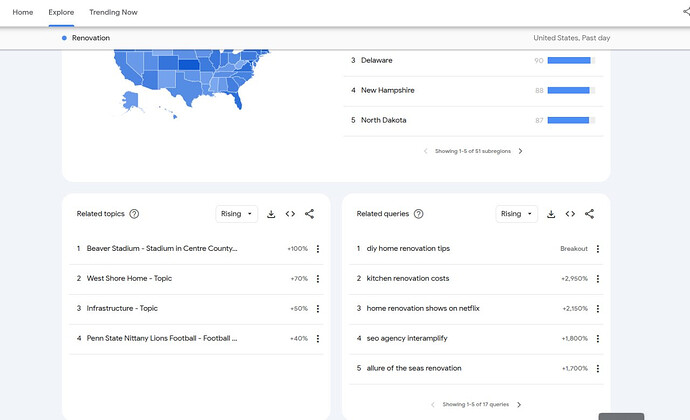This screenshot has height=420, width=690.
Task: Open diy home renovation tips query
Action: pos(408,248)
